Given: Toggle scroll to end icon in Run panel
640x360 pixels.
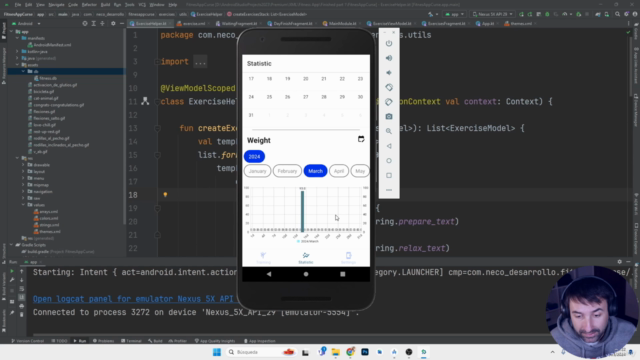Looking at the screenshot, I should (x=22, y=297).
